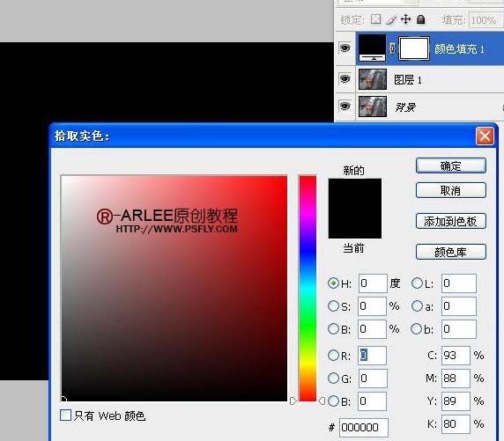
Task: Click the layer mask link chain icon
Action: click(392, 48)
